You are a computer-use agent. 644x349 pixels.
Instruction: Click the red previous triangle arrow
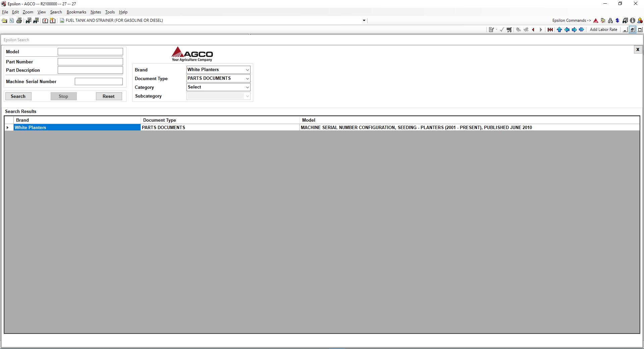533,30
